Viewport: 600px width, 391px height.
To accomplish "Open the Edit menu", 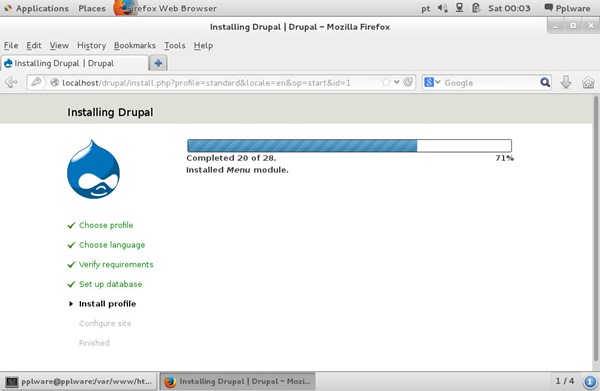I will pos(34,46).
